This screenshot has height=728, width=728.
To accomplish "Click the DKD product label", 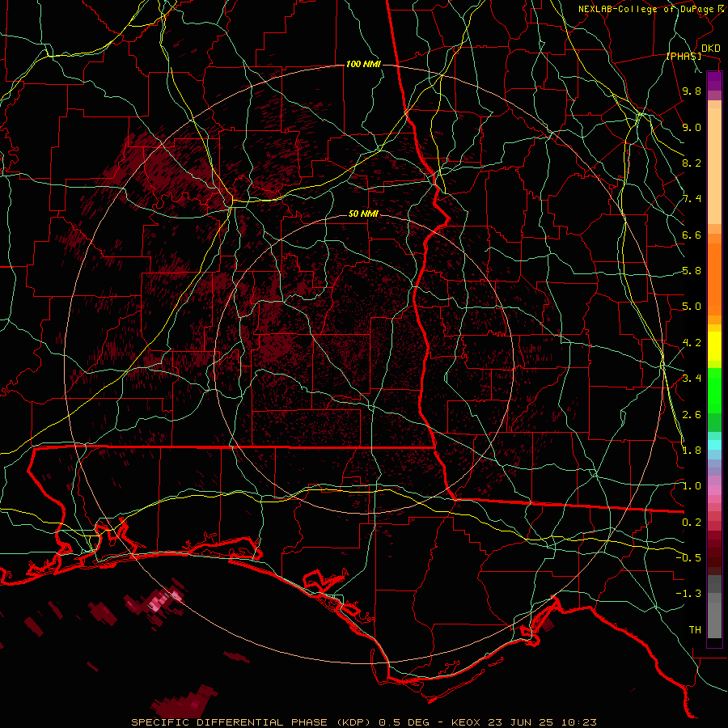I will click(710, 49).
